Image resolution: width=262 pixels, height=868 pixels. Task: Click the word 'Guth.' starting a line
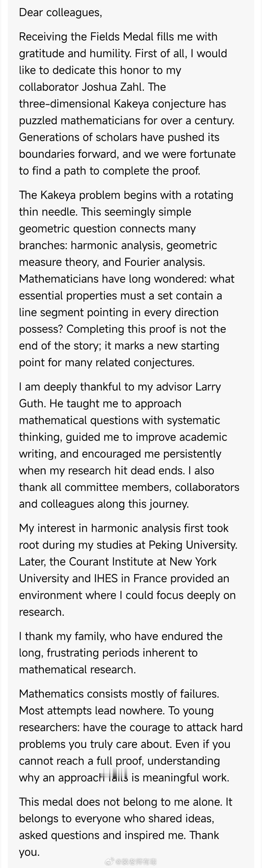click(33, 403)
